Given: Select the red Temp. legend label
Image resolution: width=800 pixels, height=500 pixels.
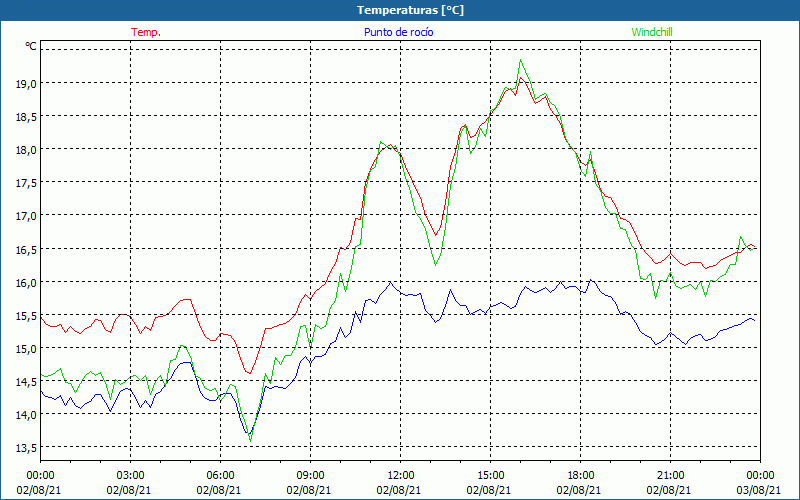Looking at the screenshot, I should (146, 32).
